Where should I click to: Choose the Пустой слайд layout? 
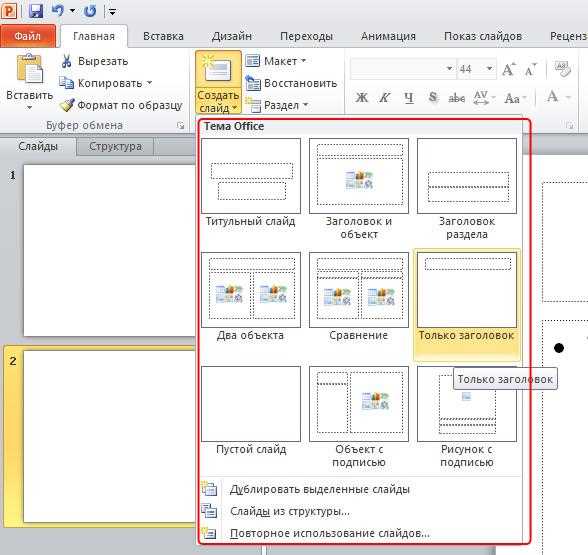pos(251,411)
